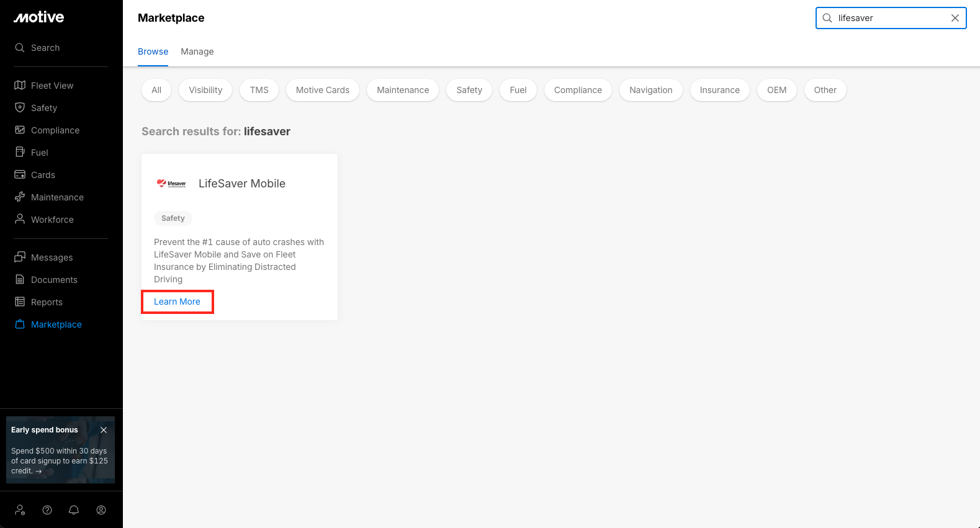
Task: Open Messages in the sidebar
Action: [43, 257]
